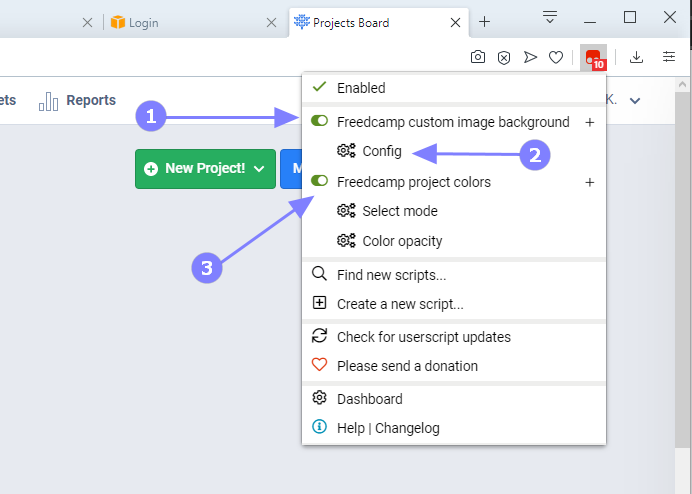Click the blue info icon for Help

[319, 426]
